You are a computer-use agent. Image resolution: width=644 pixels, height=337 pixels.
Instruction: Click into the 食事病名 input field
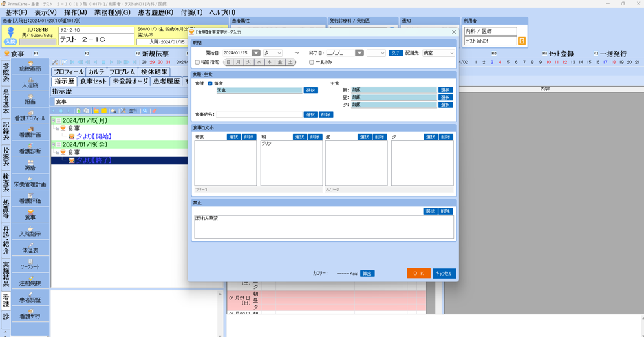click(259, 114)
